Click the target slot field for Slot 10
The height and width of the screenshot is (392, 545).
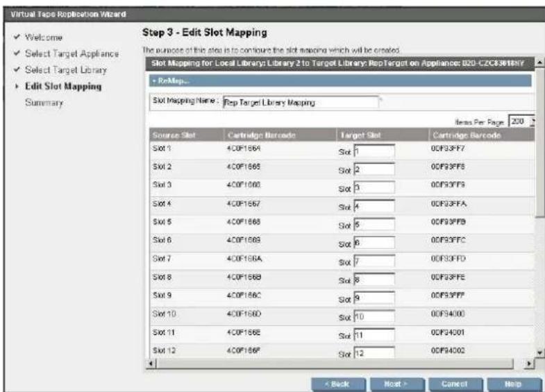pos(374,316)
